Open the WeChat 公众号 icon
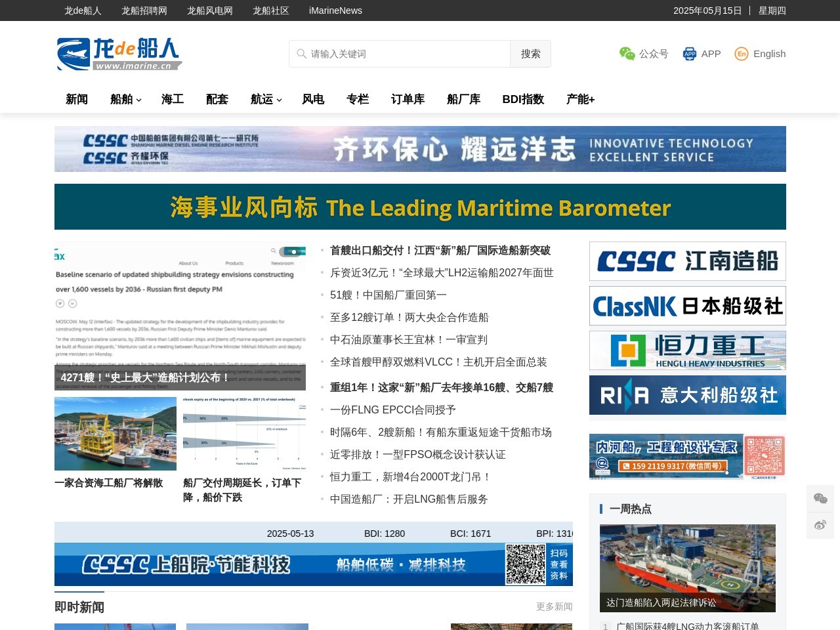840x630 pixels. 627,54
